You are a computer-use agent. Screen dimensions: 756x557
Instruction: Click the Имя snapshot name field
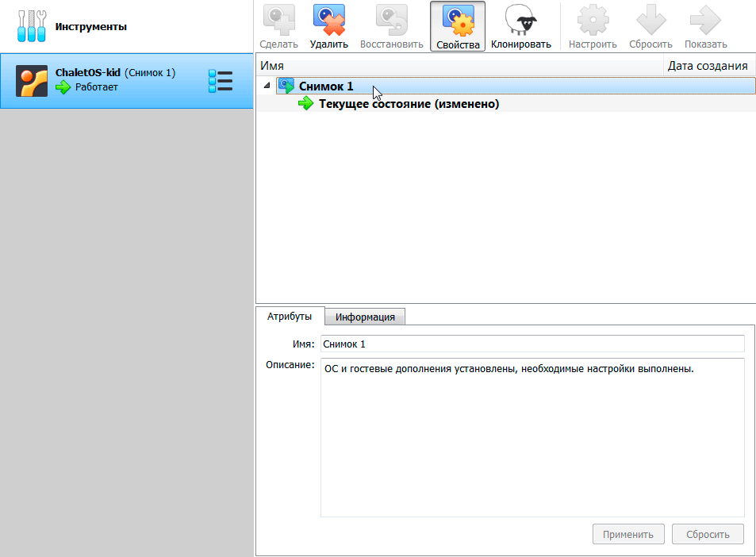coord(532,344)
